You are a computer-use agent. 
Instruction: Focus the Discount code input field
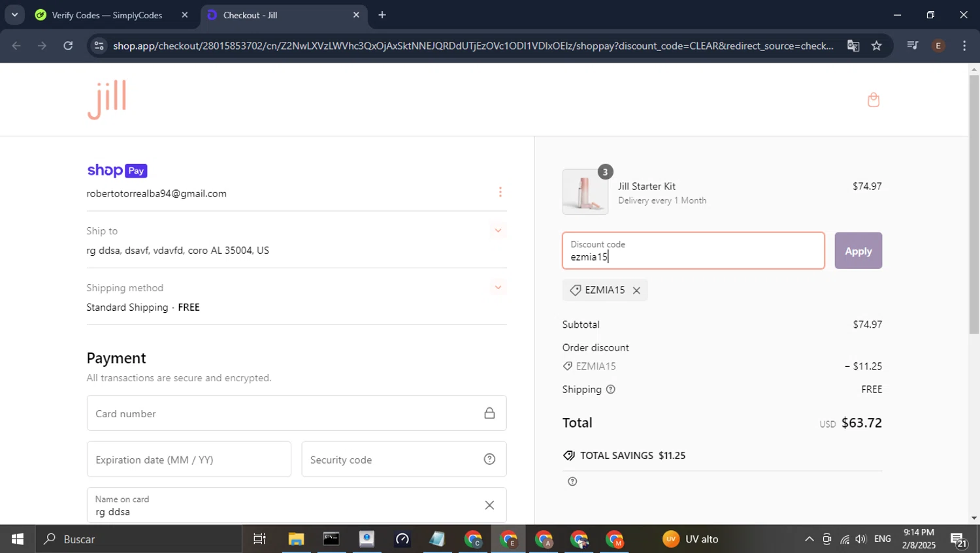pos(693,251)
